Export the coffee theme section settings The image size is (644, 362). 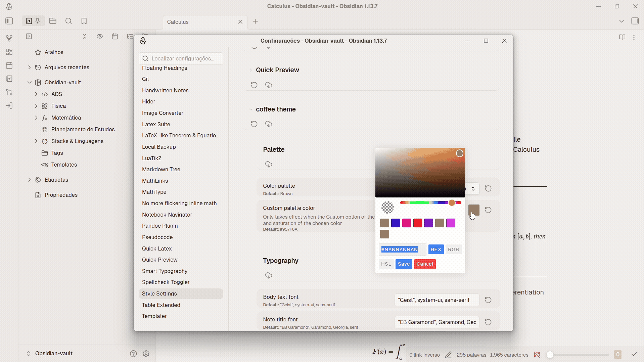pyautogui.click(x=269, y=124)
